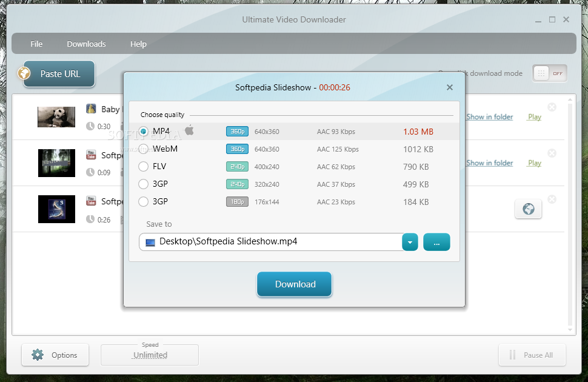Expand the Save to location dropdown

(410, 242)
